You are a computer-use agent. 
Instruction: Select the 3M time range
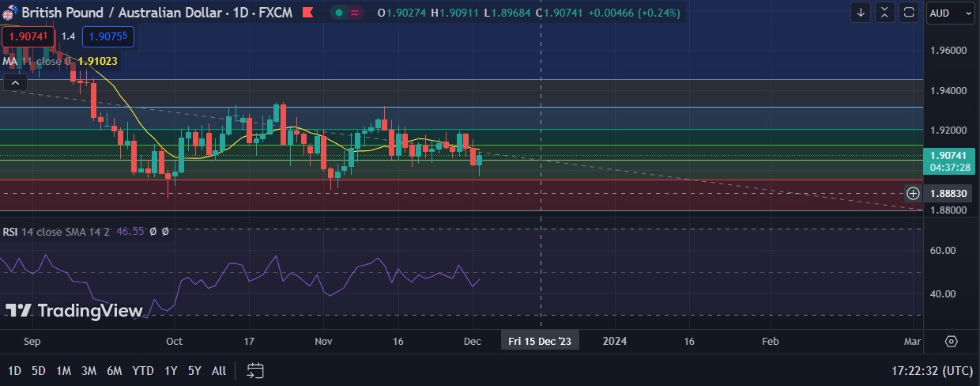coord(89,370)
